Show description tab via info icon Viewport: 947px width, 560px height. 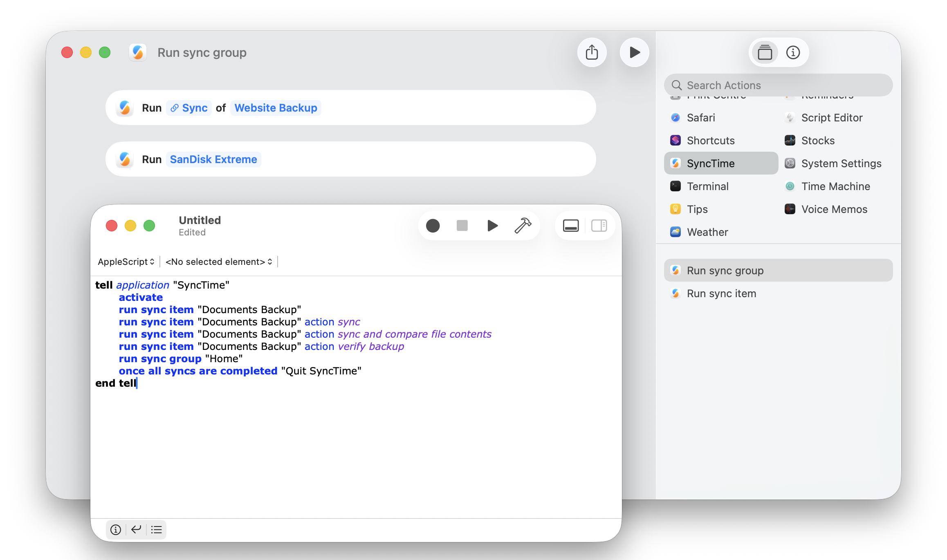[116, 530]
